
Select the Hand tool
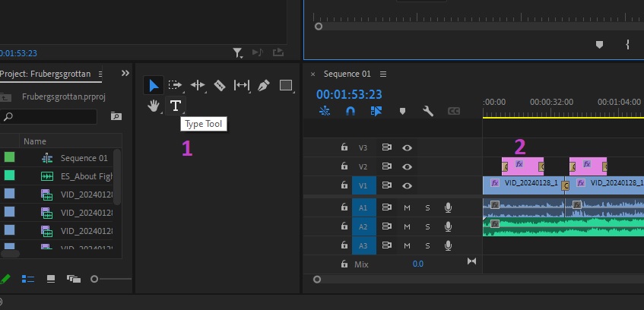pyautogui.click(x=153, y=106)
